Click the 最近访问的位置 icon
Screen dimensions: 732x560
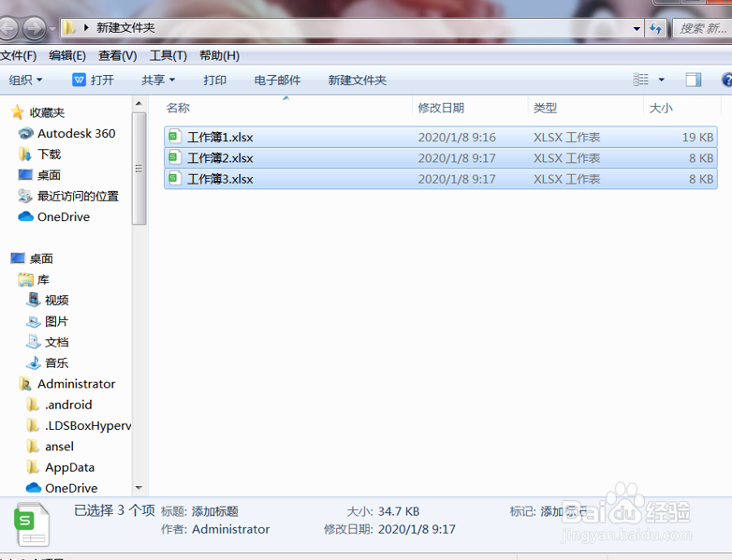[x=25, y=196]
